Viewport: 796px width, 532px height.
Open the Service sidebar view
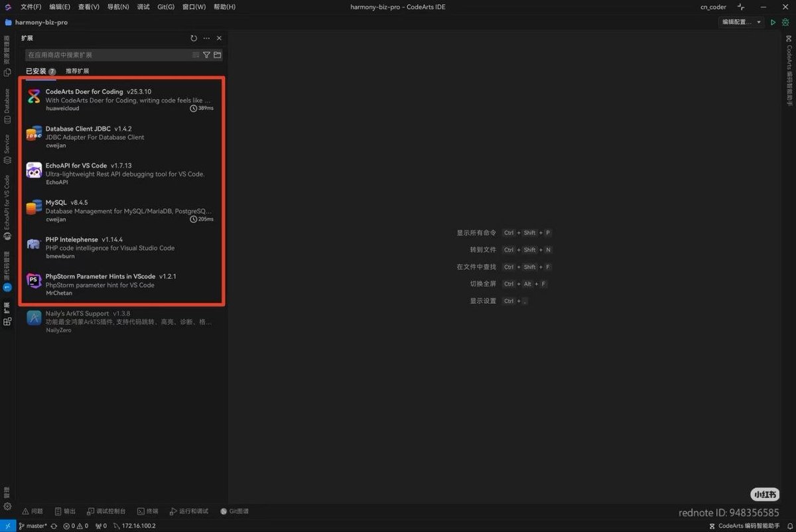coord(7,149)
